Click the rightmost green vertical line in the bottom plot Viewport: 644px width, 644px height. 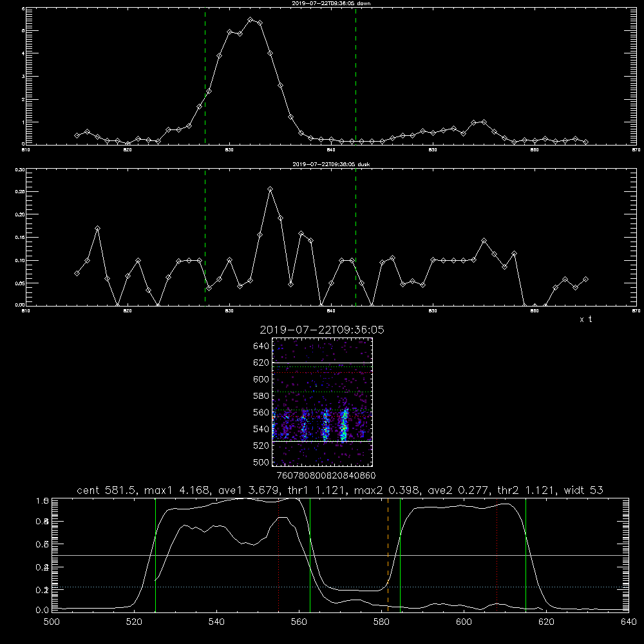(x=526, y=555)
